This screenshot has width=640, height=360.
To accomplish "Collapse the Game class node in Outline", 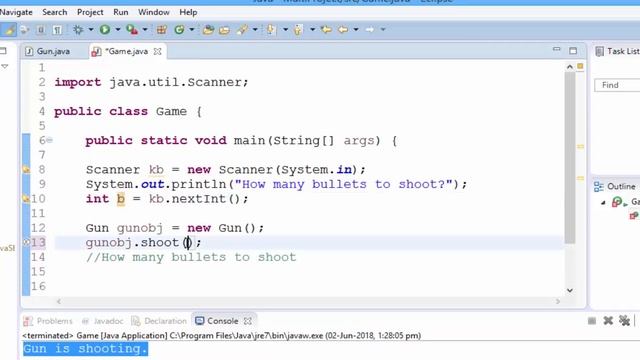I will pos(603,202).
